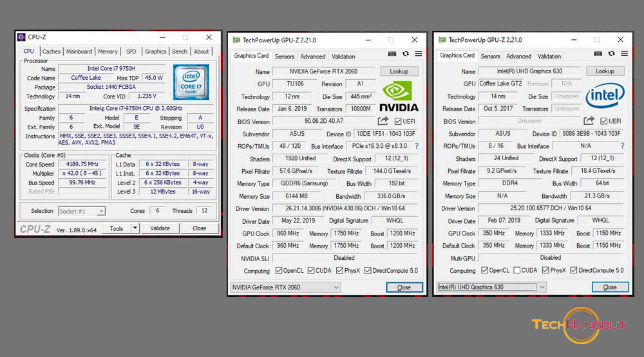Toggle CUDA checkbox in RTX 2060 window
This screenshot has height=357, width=644.
pyautogui.click(x=311, y=270)
